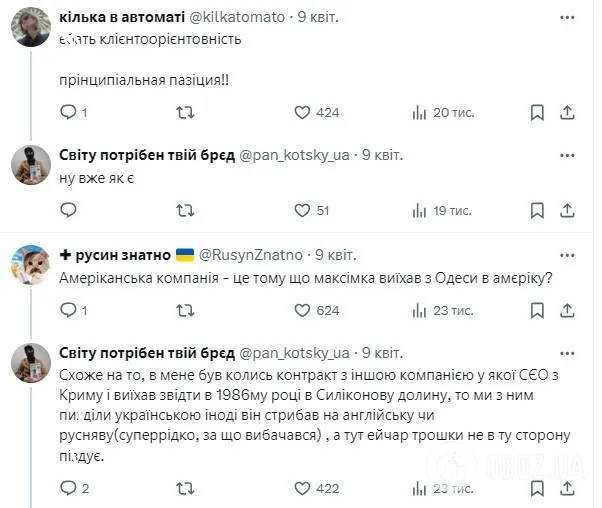This screenshot has width=602, height=508.
Task: Reply to the 'ну вже як є' tweet
Action: [x=68, y=210]
